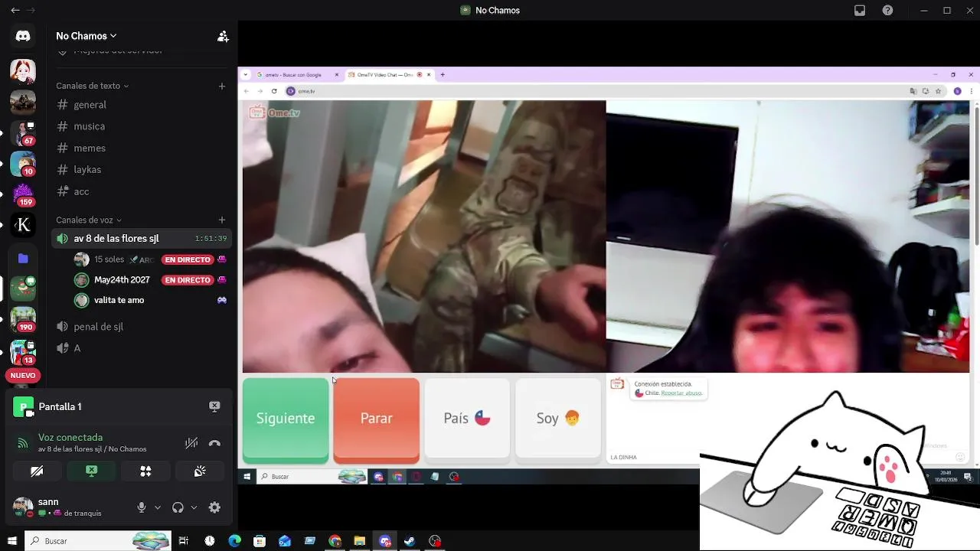This screenshot has height=551, width=980.
Task: Turn on the camera
Action: [x=37, y=471]
